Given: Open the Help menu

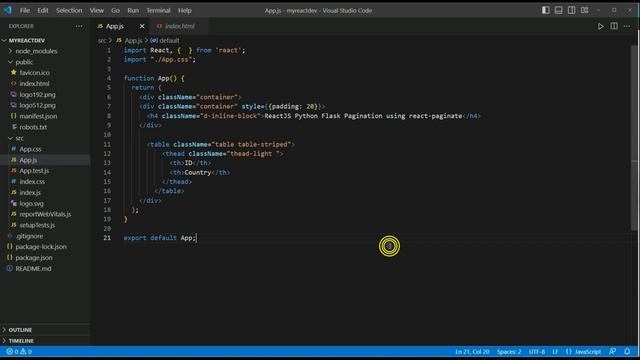Looking at the screenshot, I should [x=184, y=10].
